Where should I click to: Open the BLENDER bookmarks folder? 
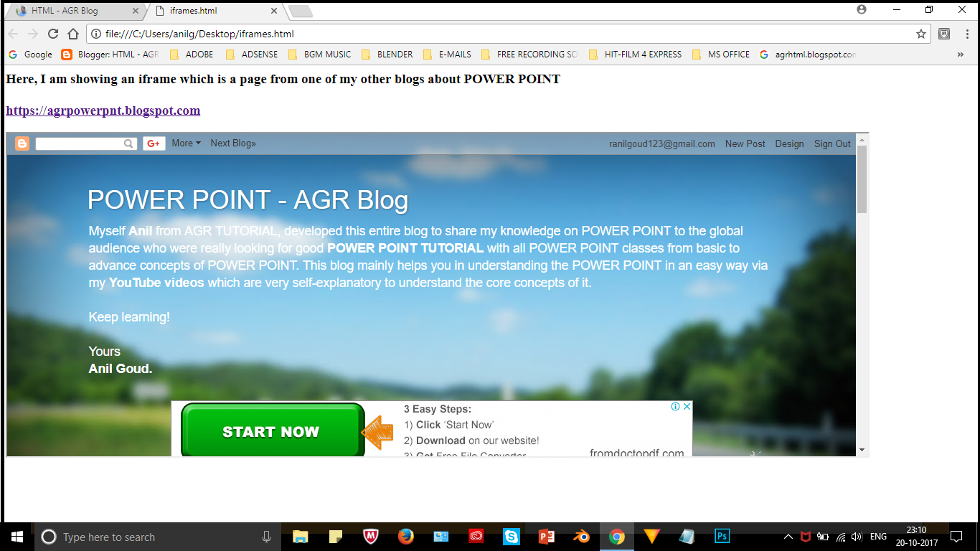tap(387, 55)
